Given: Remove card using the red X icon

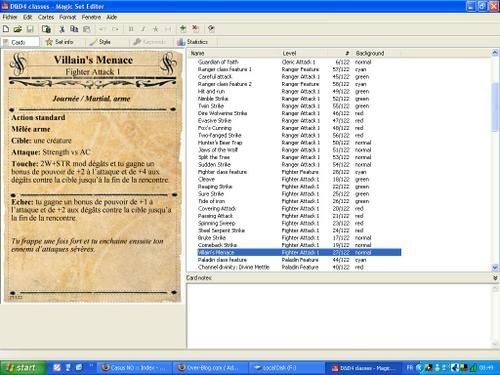Looking at the screenshot, I should click(195, 29).
